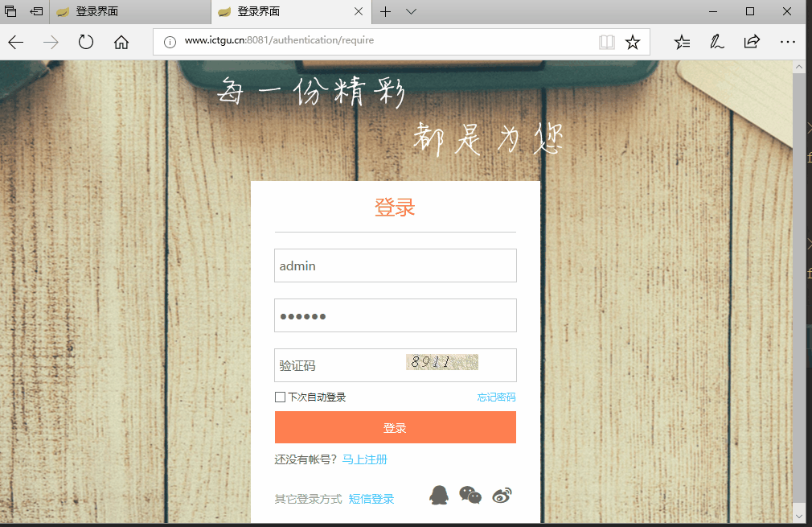Refresh the 8911 captcha image
The width and height of the screenshot is (812, 527).
pyautogui.click(x=441, y=363)
